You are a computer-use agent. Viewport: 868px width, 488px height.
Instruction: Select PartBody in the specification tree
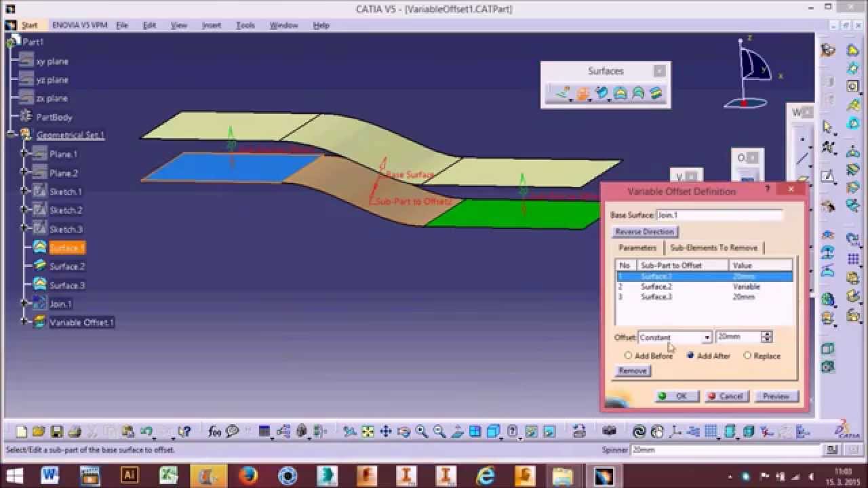pos(54,117)
